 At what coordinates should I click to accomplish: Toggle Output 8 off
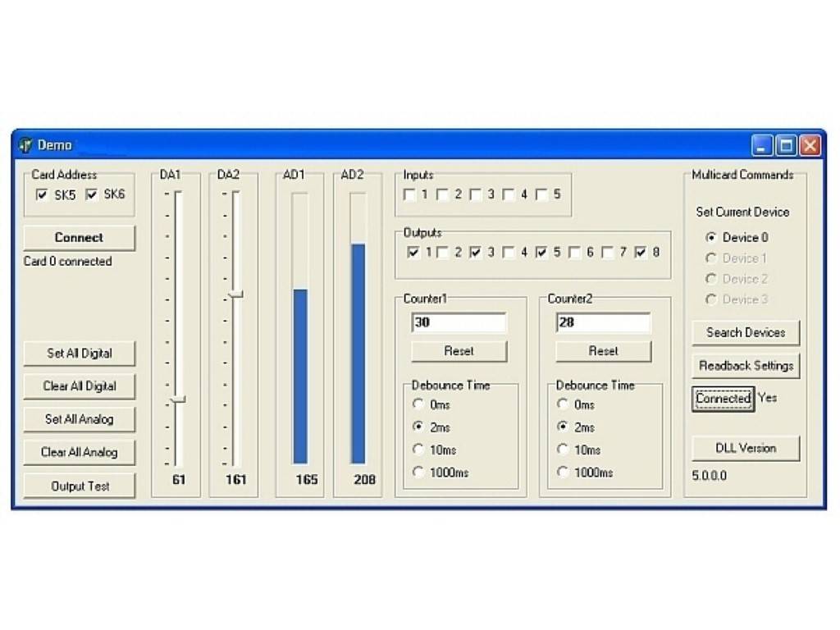point(641,253)
